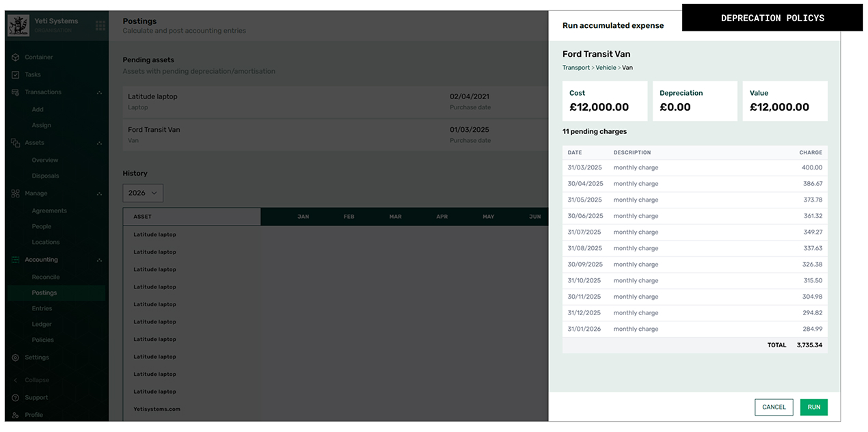This screenshot has width=868, height=432.
Task: Open the 2026 year dropdown
Action: point(142,193)
